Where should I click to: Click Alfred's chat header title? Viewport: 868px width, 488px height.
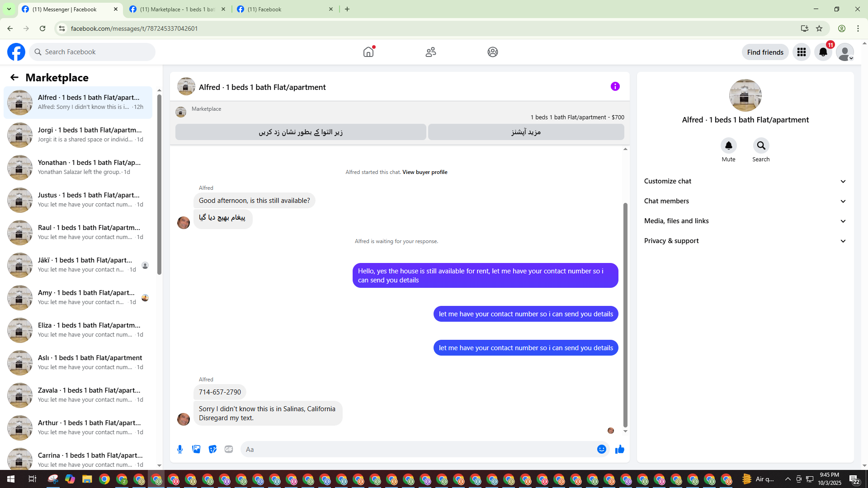click(x=262, y=87)
